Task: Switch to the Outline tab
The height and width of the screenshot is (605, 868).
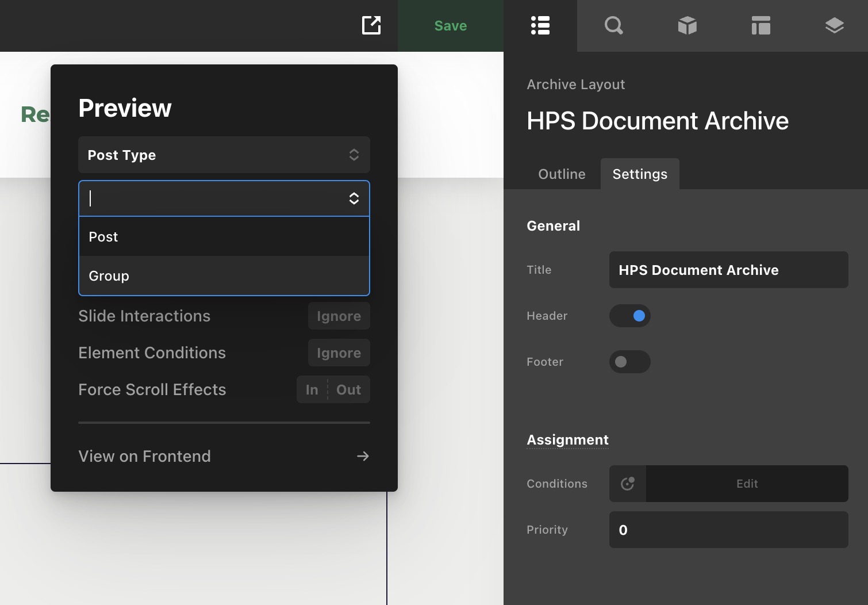Action: [562, 174]
